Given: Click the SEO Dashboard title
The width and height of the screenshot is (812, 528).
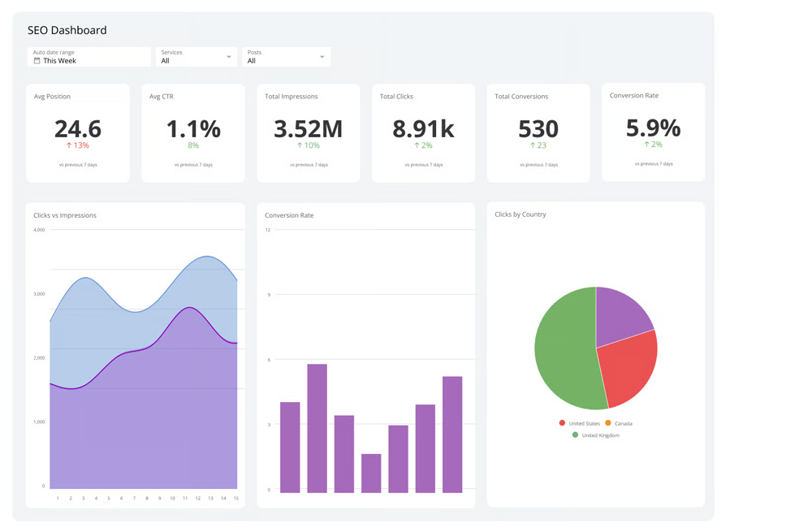Looking at the screenshot, I should [x=67, y=30].
